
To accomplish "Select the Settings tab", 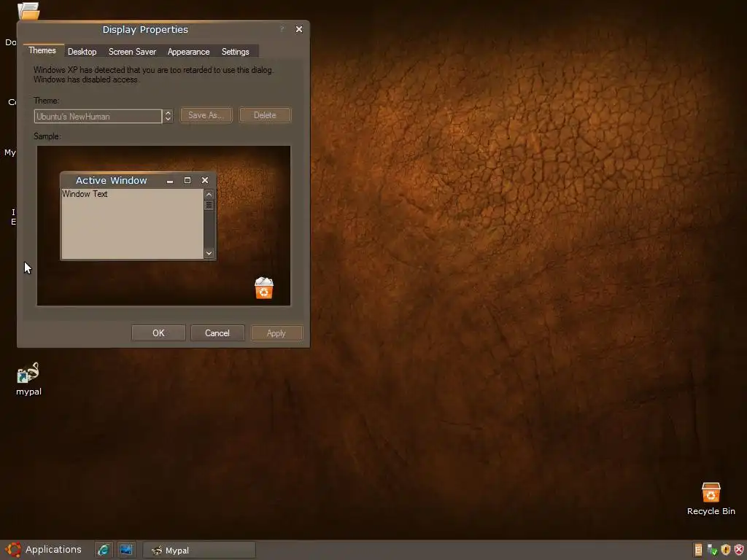I will coord(236,52).
